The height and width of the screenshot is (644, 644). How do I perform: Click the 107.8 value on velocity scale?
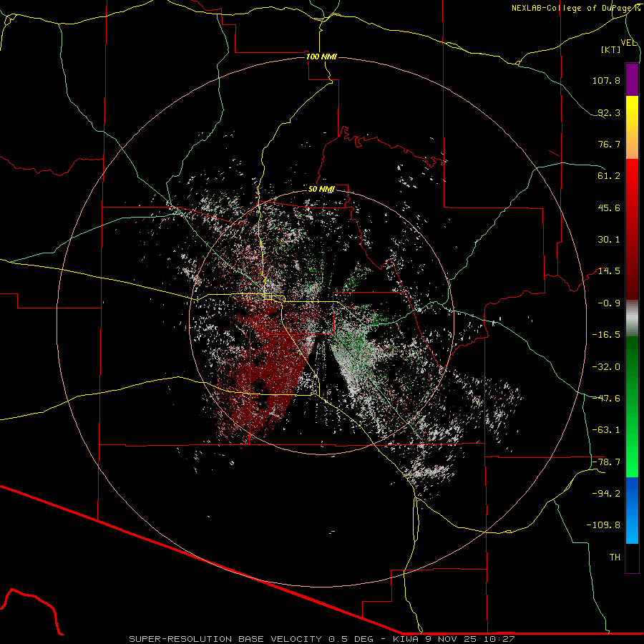pos(606,80)
